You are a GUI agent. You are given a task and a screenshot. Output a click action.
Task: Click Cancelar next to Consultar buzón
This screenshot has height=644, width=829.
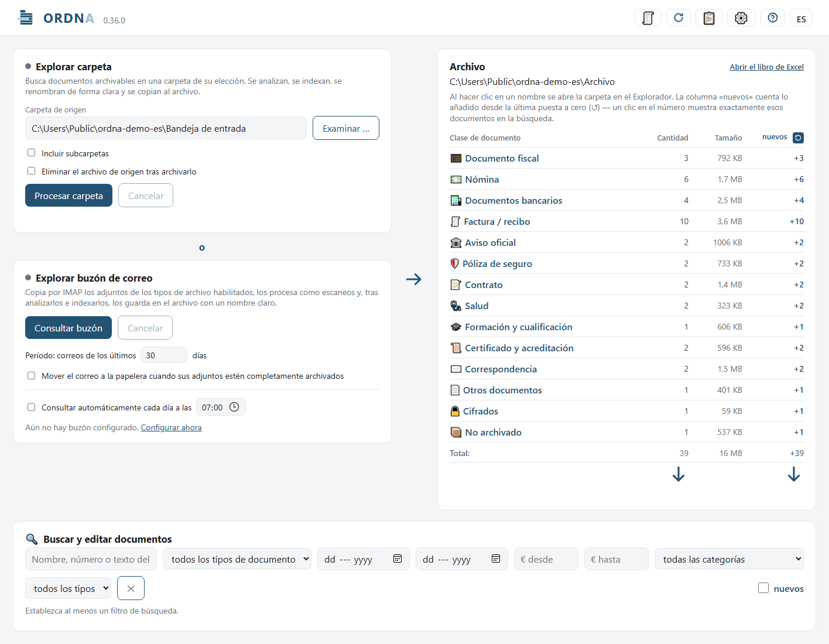coord(145,328)
